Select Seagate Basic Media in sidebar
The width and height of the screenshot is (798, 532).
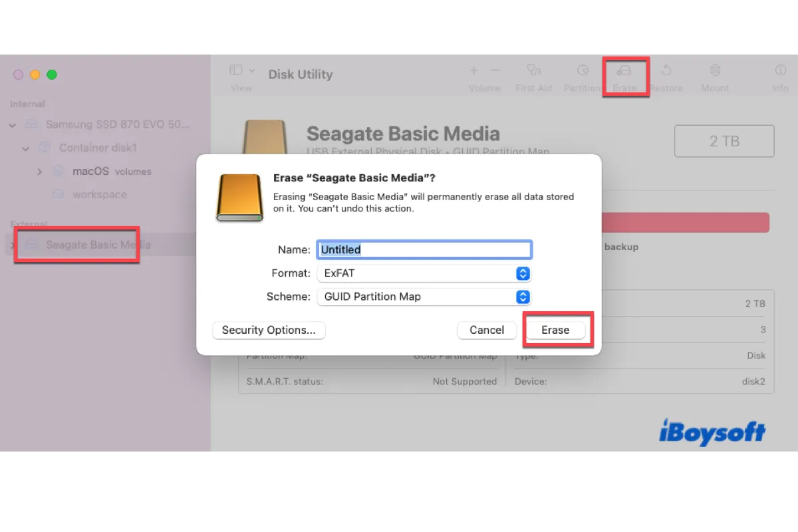point(98,245)
